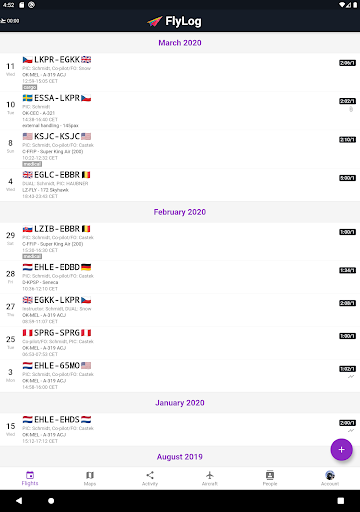This screenshot has height=512, width=360.
Task: Open the EGKK-LKPR flight on February 27
Action: point(180,310)
